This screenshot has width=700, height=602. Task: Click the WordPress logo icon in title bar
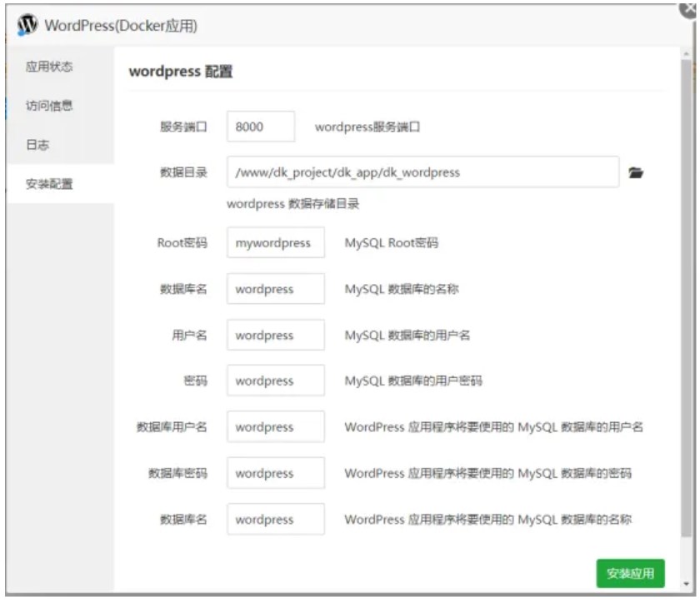pos(27,25)
